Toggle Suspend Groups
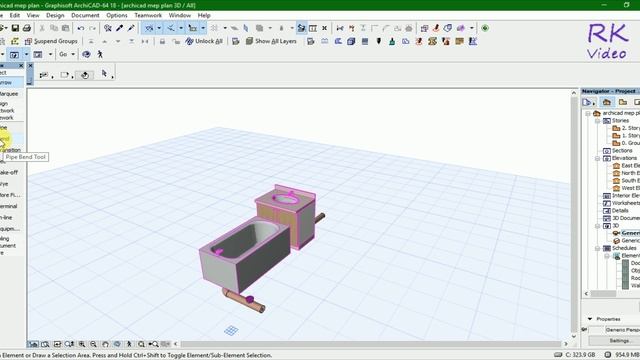Image resolution: width=640 pixels, height=360 pixels. [x=51, y=41]
